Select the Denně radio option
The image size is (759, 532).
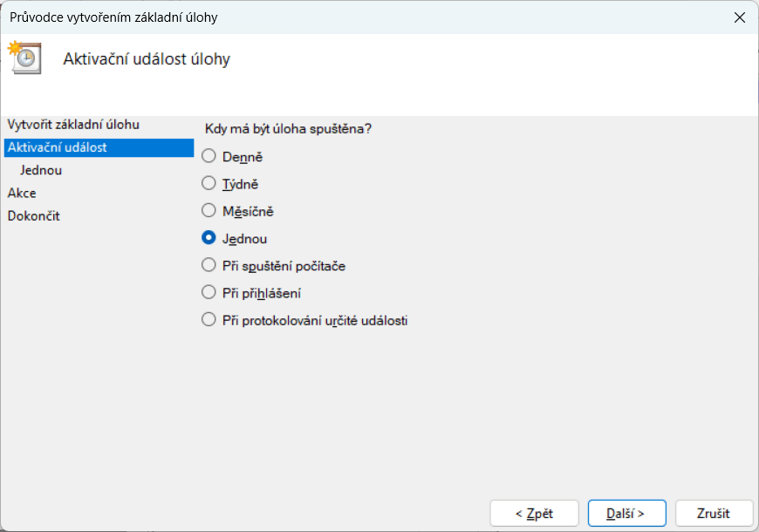tap(209, 157)
